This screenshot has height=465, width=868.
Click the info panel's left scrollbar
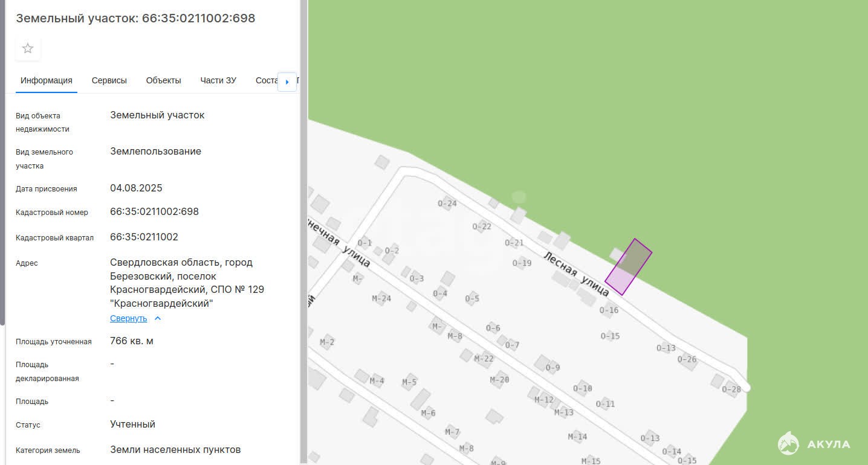point(2,163)
